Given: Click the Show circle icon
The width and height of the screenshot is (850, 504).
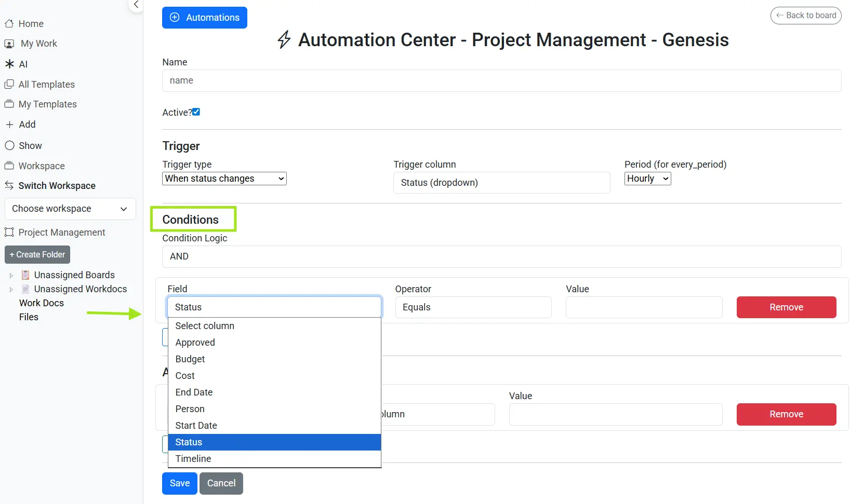Looking at the screenshot, I should (9, 145).
